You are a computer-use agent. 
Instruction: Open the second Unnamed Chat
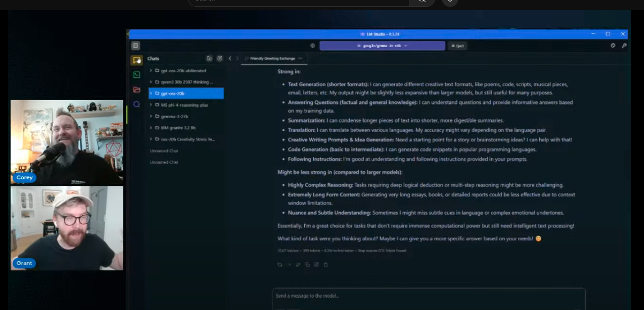[x=164, y=162]
